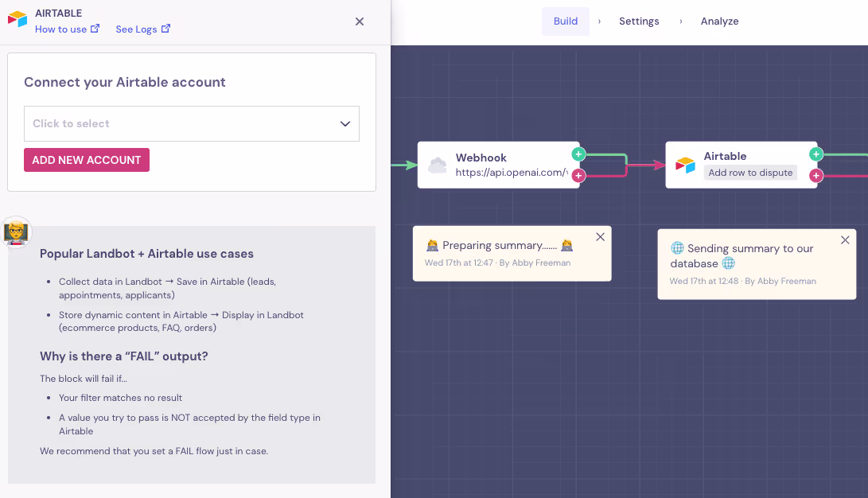The image size is (868, 498).
Task: Close the Preparing summary note
Action: [x=600, y=237]
